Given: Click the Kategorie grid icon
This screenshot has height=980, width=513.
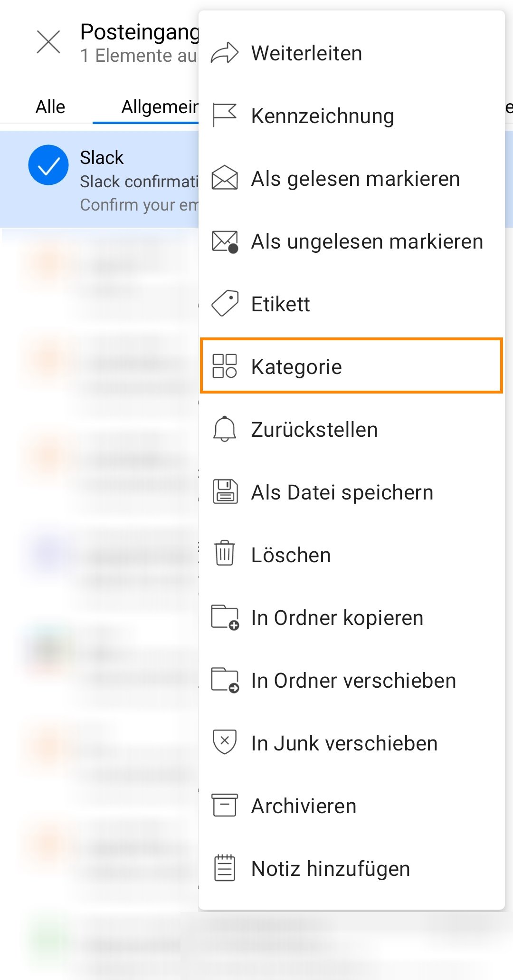Looking at the screenshot, I should point(225,366).
